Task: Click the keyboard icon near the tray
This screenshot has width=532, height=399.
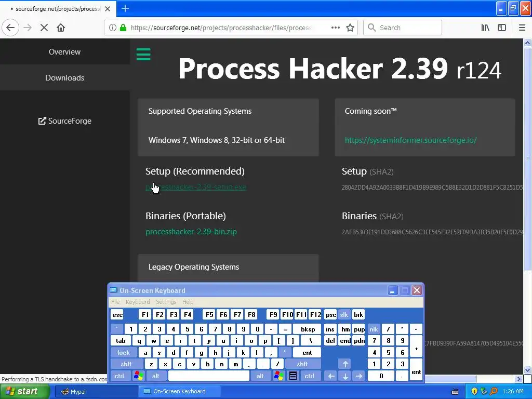Action: pos(455,392)
